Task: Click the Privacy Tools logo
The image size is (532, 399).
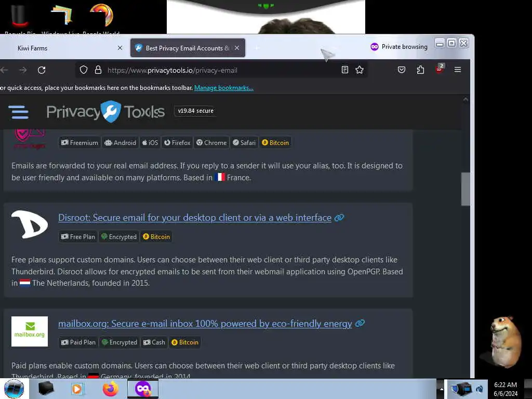Action: pyautogui.click(x=105, y=111)
